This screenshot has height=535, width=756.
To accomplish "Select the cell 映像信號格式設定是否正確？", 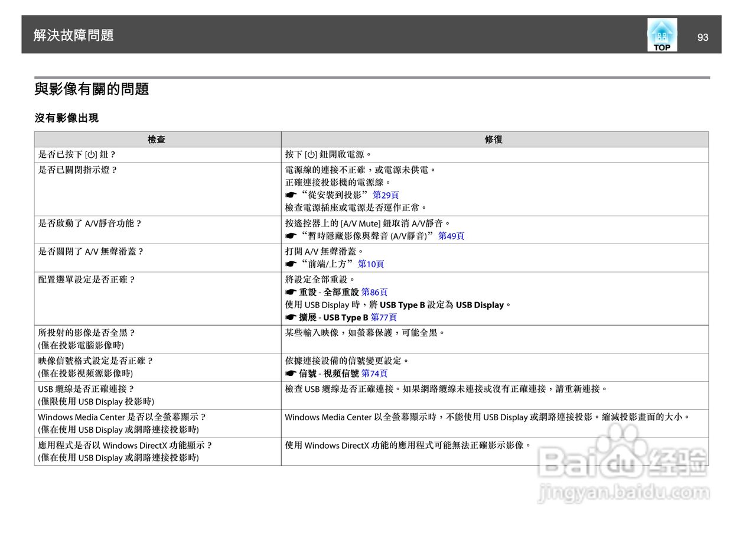I will 157,367.
